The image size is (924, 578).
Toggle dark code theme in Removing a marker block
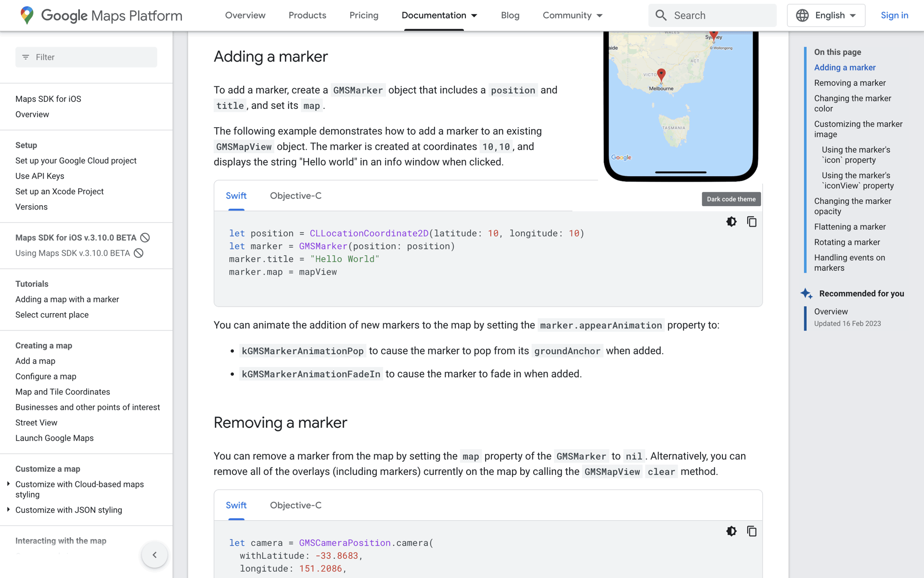coord(731,531)
